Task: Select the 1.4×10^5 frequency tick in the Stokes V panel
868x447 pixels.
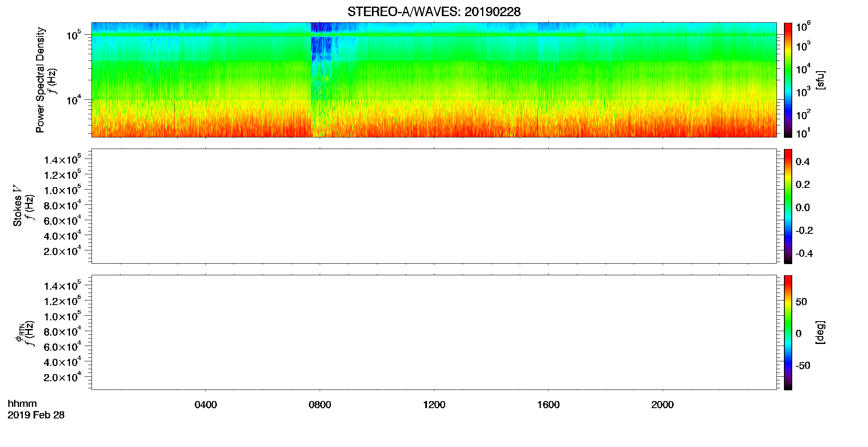Action: click(63, 159)
